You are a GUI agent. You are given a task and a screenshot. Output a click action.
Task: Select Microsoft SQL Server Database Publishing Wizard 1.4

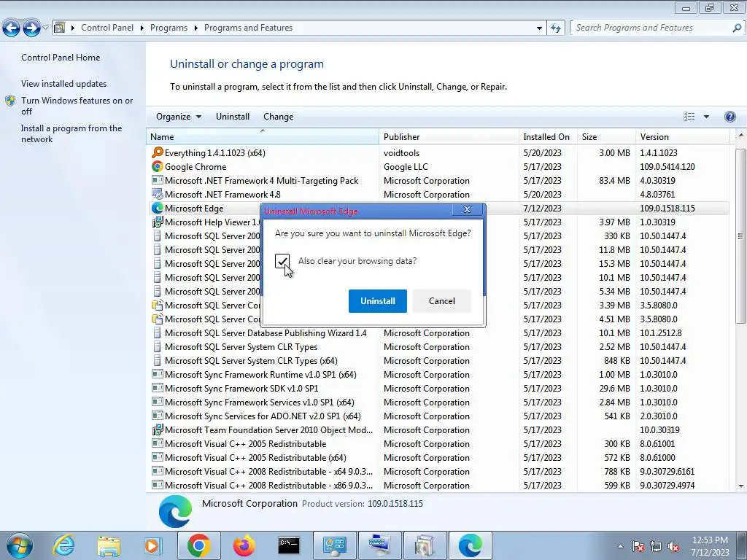438,333
